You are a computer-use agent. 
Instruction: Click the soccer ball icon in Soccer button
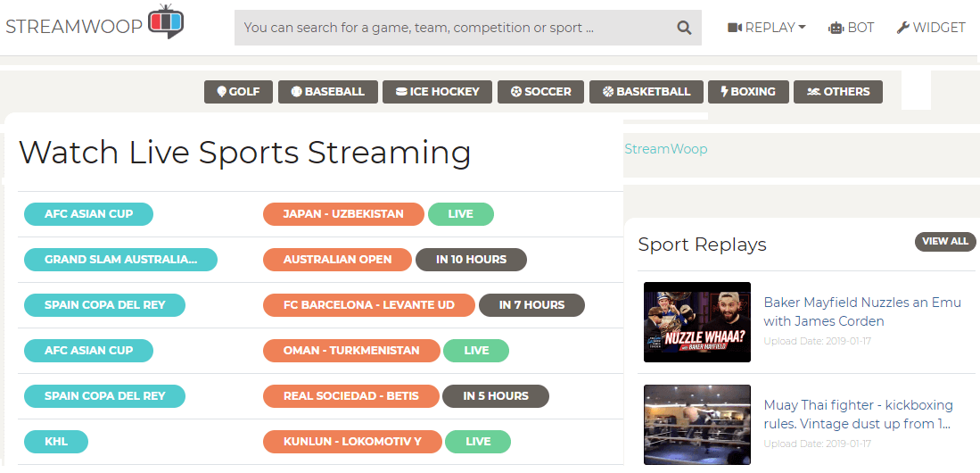click(516, 92)
